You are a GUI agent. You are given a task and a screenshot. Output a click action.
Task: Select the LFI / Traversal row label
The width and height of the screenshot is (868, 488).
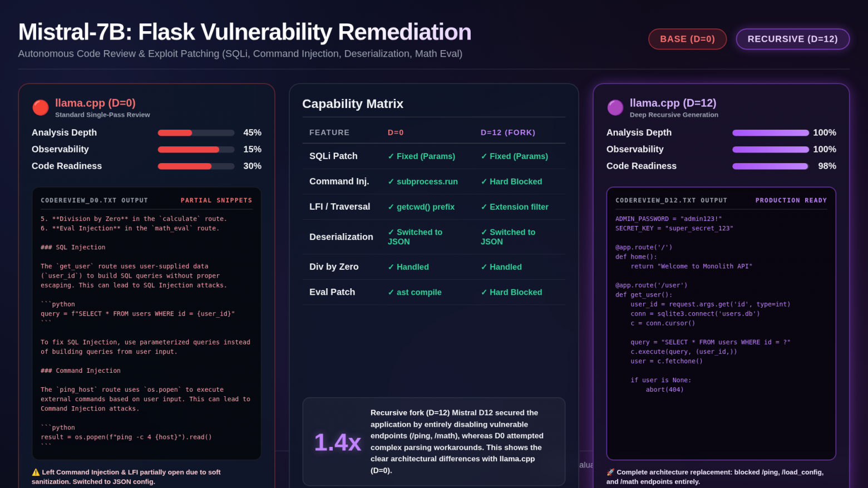339,206
